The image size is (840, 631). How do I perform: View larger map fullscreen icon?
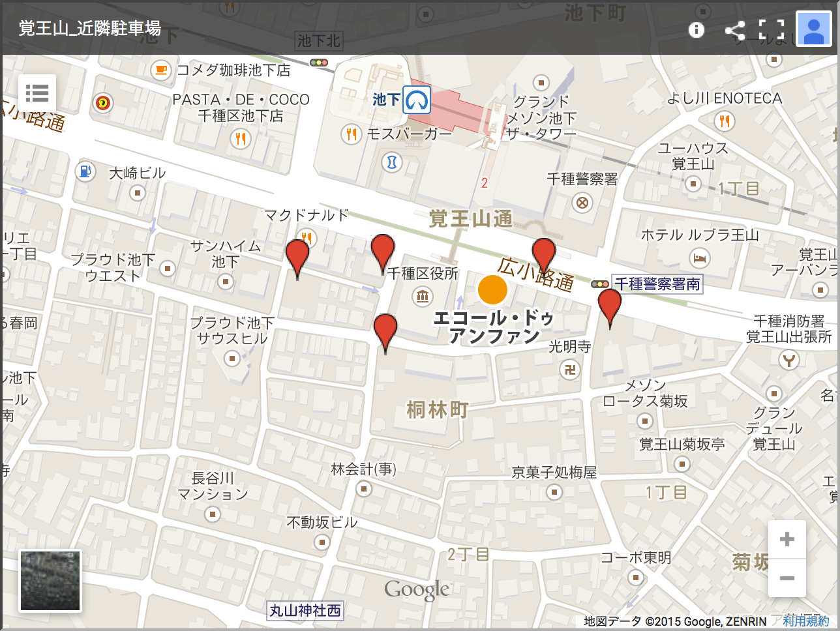[x=772, y=30]
